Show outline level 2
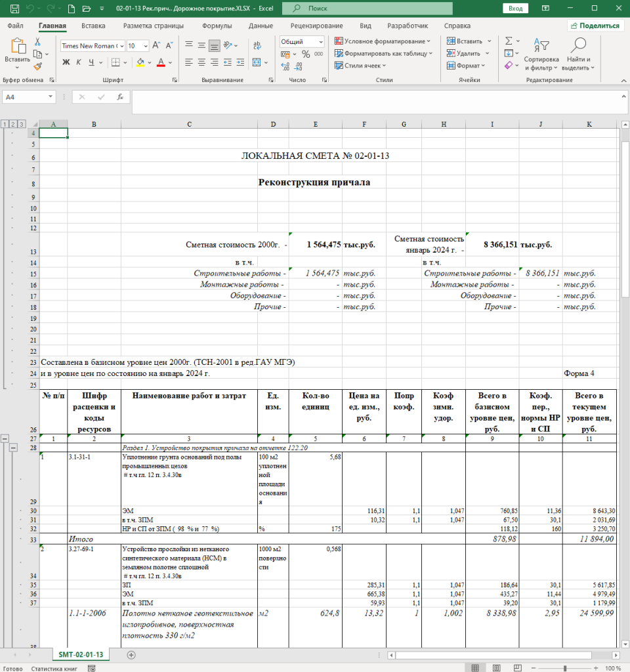 [x=13, y=124]
